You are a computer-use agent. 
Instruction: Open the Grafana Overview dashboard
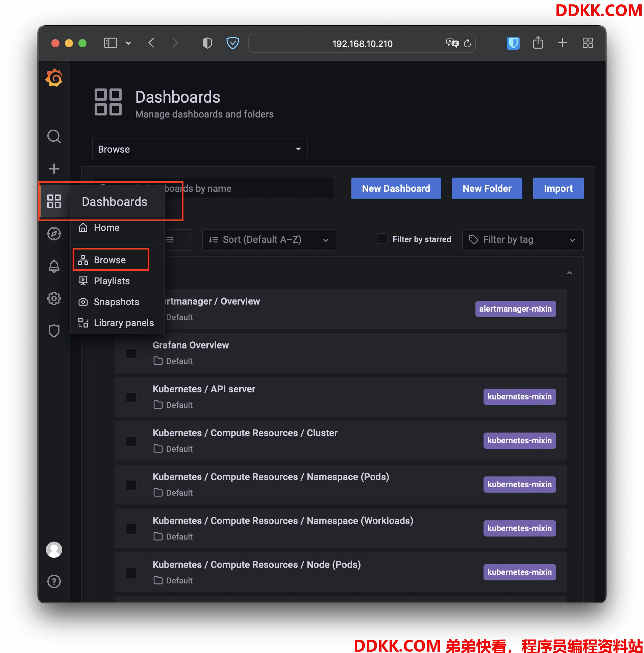click(191, 345)
